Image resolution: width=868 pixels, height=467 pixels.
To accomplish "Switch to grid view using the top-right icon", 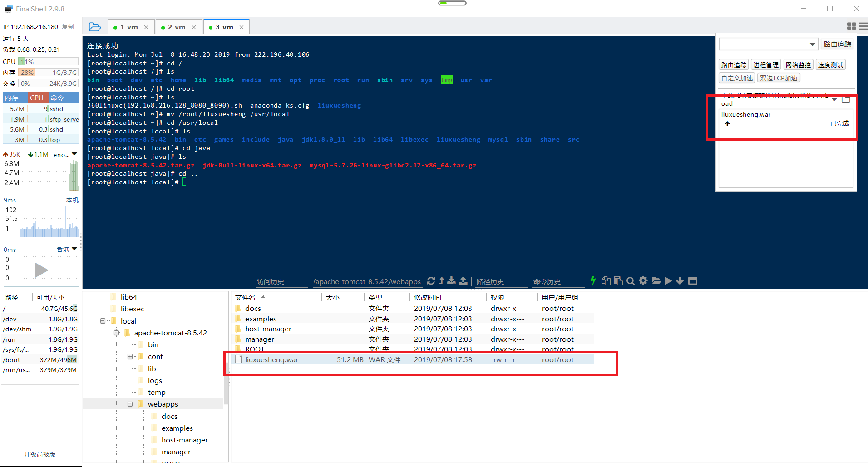I will pyautogui.click(x=851, y=26).
